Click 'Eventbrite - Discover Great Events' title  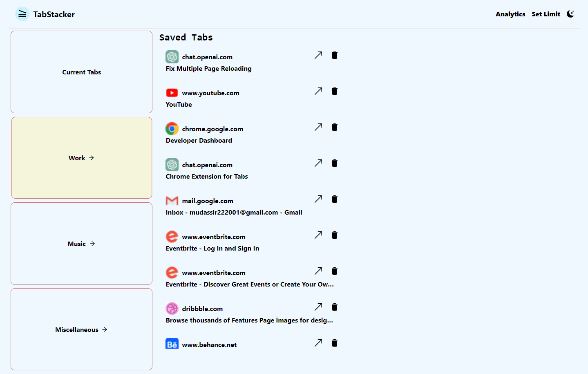coord(250,284)
